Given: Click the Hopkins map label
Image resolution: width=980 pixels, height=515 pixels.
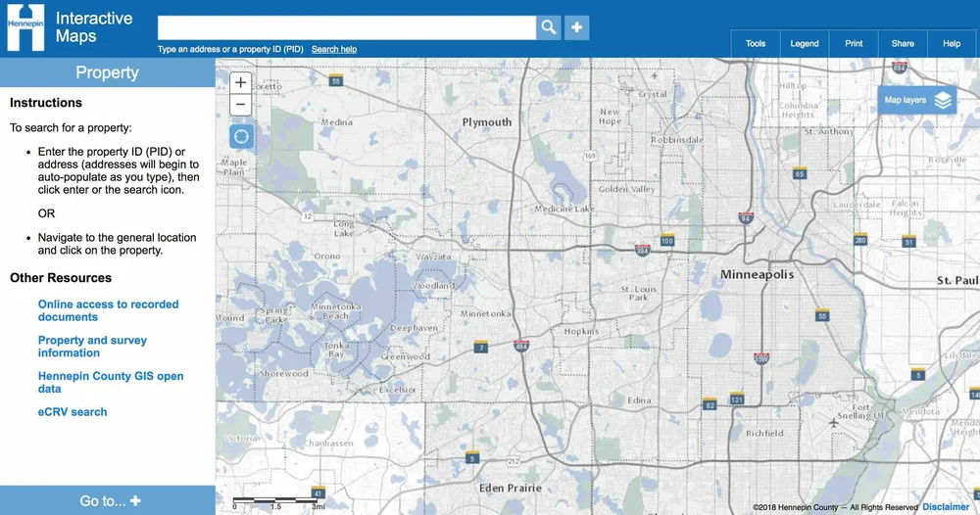Looking at the screenshot, I should point(581,332).
